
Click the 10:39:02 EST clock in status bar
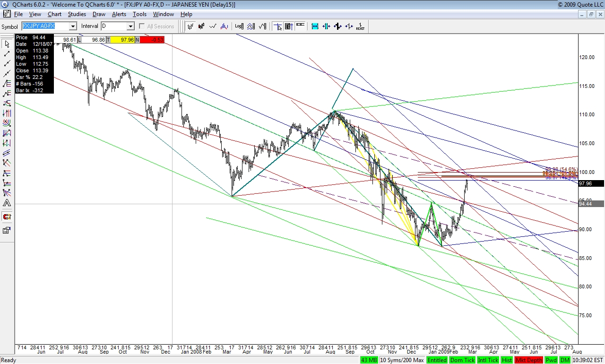(x=588, y=360)
